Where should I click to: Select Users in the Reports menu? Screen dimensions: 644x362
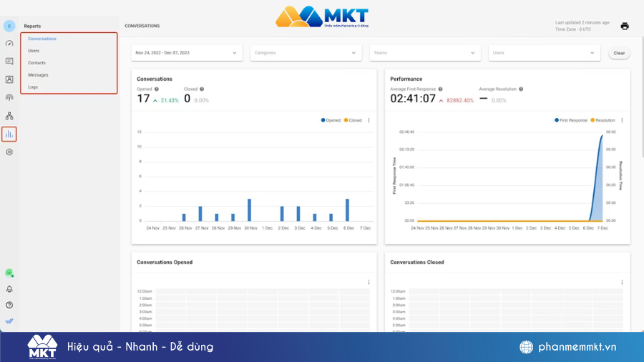point(34,51)
